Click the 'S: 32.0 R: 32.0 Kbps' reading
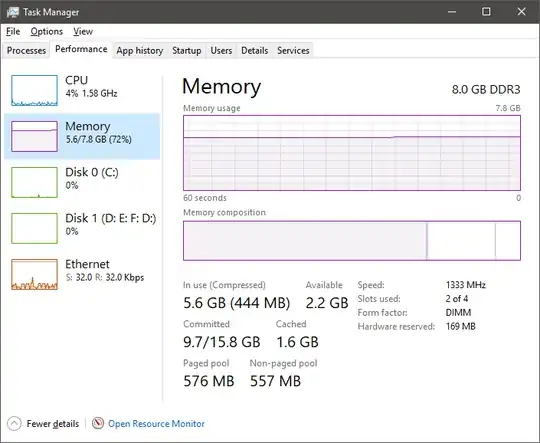Screen dimensions: 540x443 tap(105, 277)
